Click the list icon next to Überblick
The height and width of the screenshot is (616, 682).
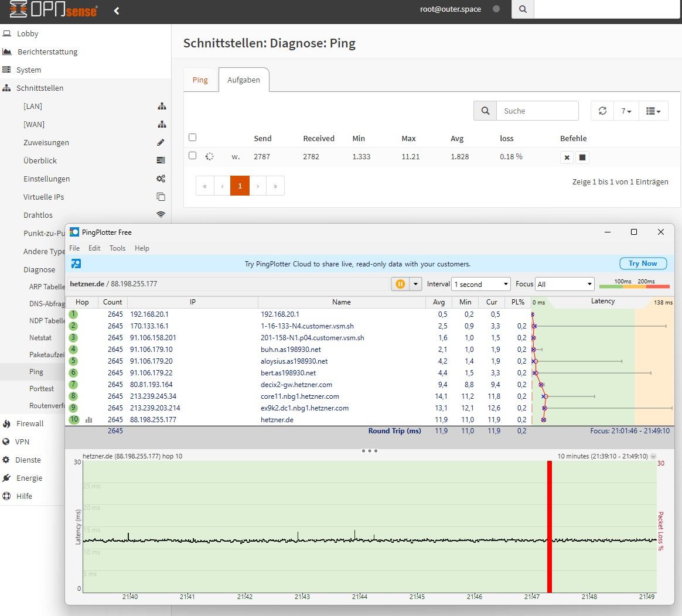click(x=161, y=160)
